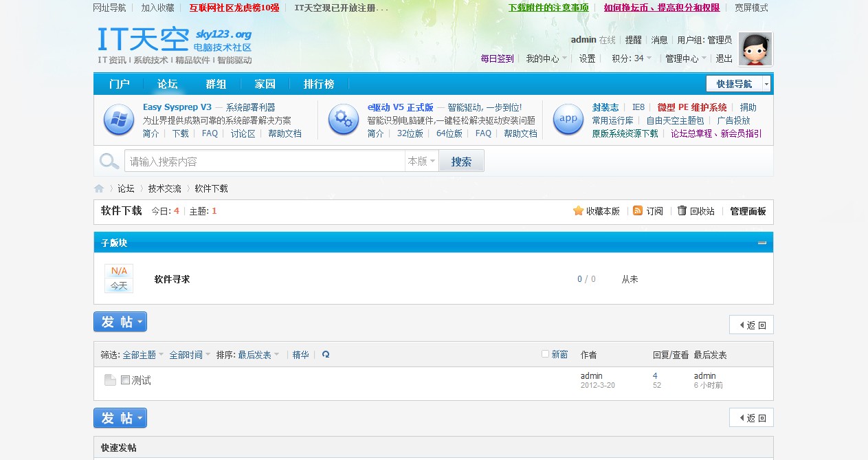The width and height of the screenshot is (868, 460).
Task: Open the 家园 nav tab
Action: [x=265, y=84]
